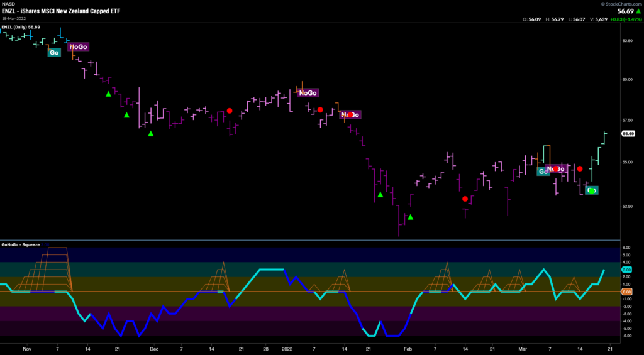
Task: Click the green dot on the latest Go flag
Action: coord(591,190)
